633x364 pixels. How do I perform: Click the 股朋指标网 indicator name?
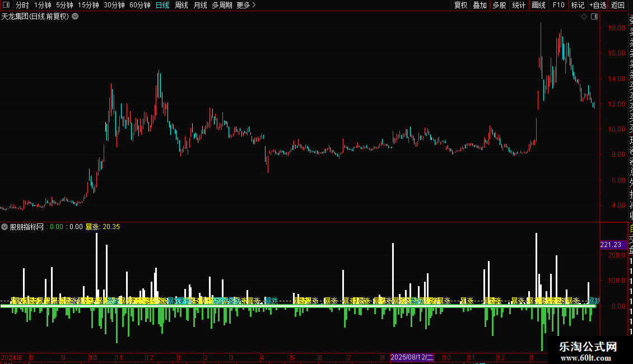click(27, 227)
